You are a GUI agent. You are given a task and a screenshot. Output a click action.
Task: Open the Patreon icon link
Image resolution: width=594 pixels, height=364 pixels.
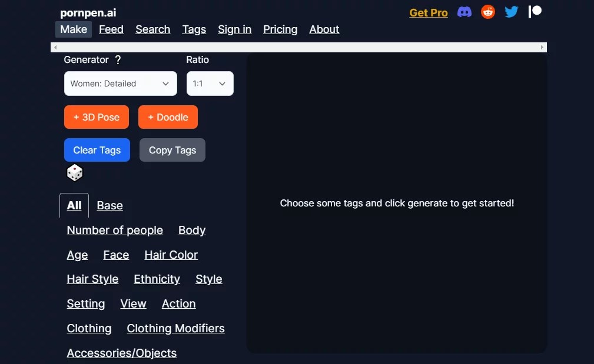pos(535,12)
